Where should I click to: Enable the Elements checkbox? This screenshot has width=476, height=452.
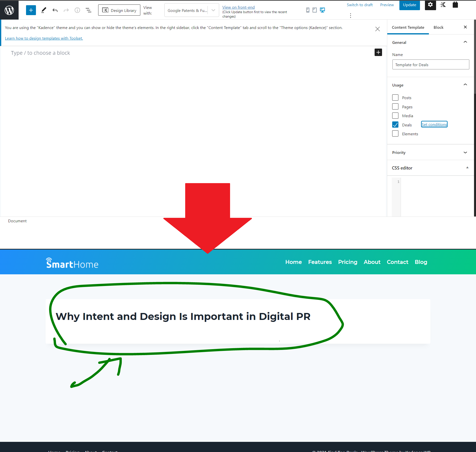coord(395,134)
